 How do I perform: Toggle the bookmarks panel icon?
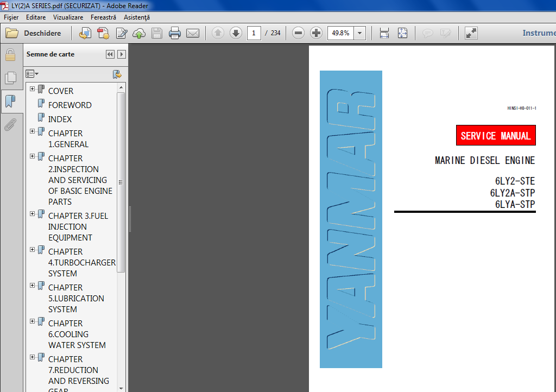10,102
